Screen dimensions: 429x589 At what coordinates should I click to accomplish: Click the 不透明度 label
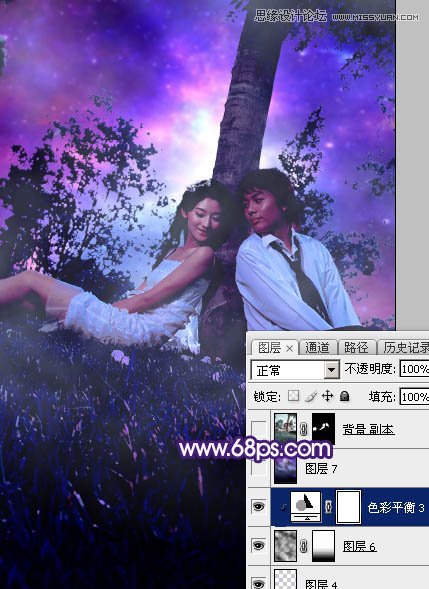[x=370, y=369]
